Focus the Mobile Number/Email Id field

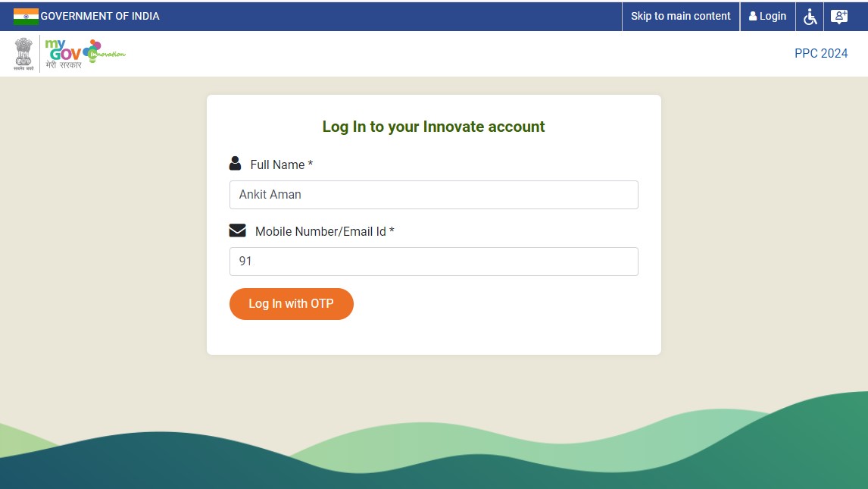(x=433, y=262)
